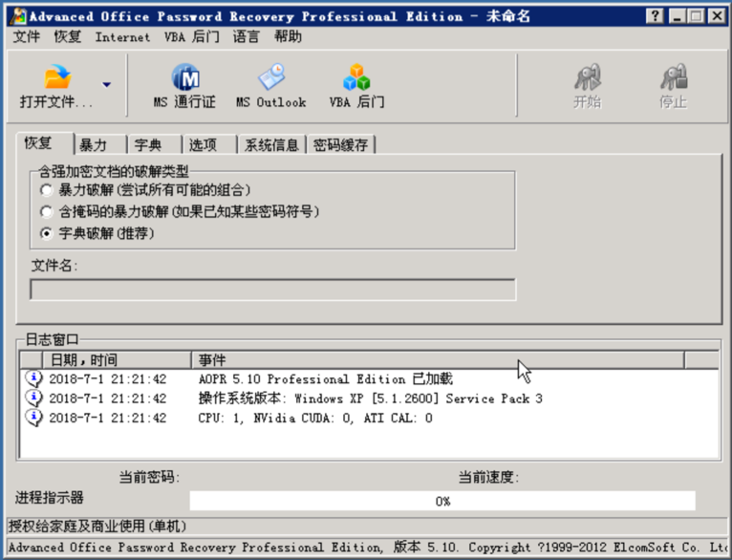This screenshot has width=732, height=560.
Task: Switch to the 暴力 tab
Action: click(100, 144)
